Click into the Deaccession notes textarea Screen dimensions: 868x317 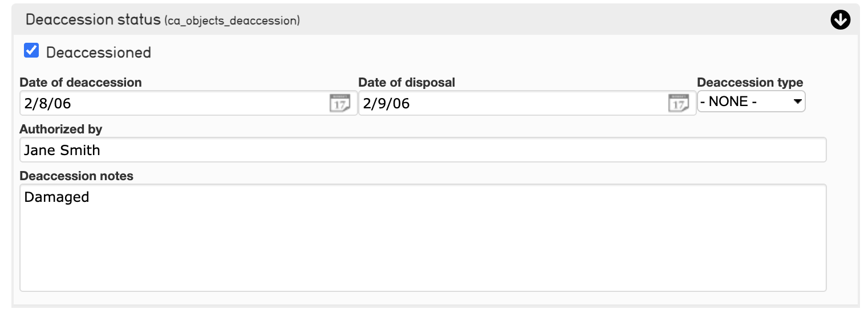coord(423,238)
